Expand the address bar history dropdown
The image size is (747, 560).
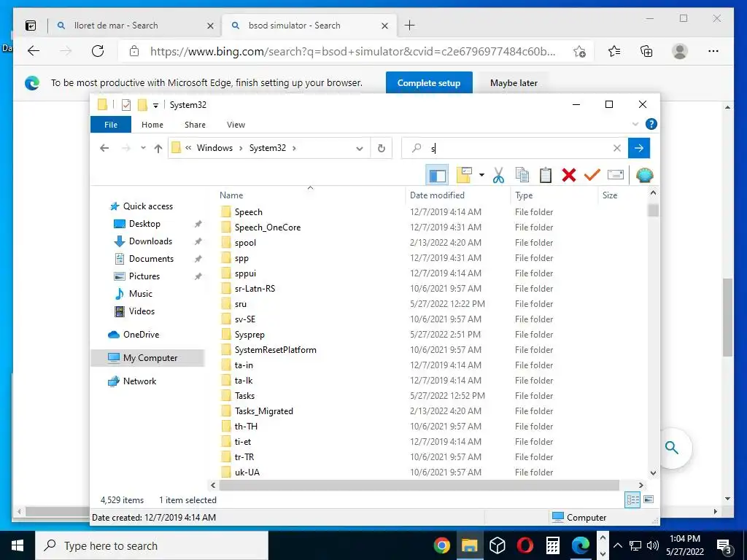point(359,149)
